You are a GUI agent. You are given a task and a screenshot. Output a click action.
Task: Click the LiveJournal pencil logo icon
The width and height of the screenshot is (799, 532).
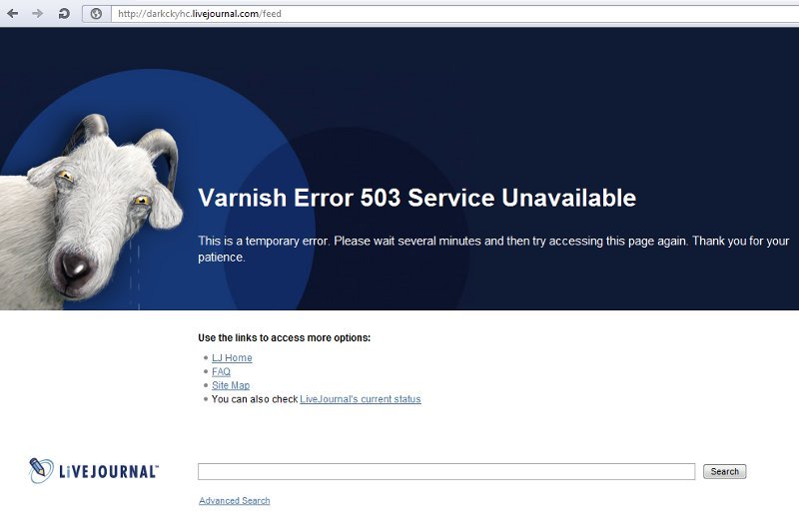(x=41, y=470)
